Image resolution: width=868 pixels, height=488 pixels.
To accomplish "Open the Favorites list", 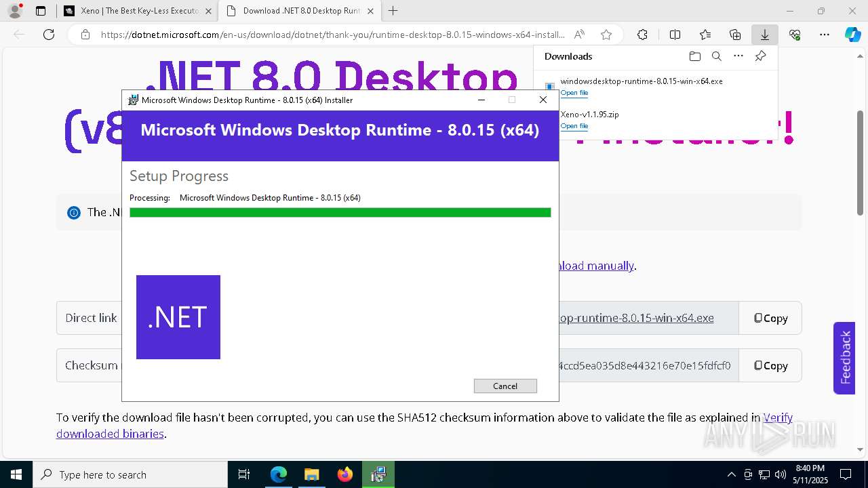I will click(705, 35).
